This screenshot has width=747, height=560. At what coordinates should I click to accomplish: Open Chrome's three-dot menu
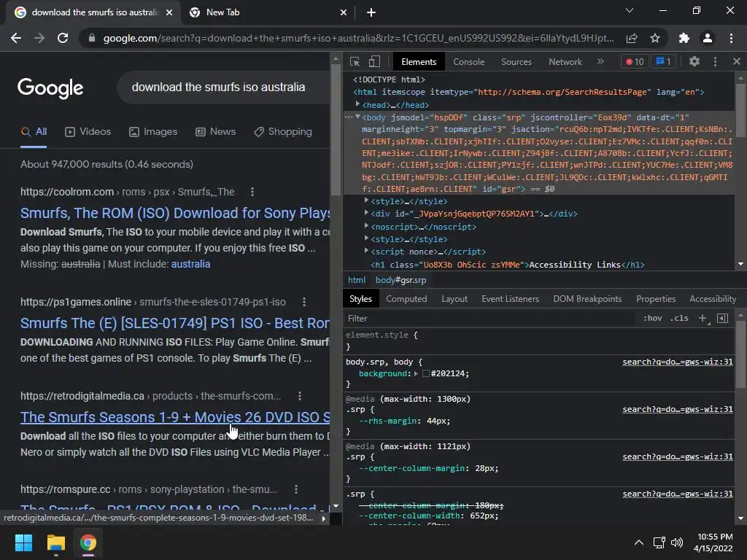tap(731, 38)
